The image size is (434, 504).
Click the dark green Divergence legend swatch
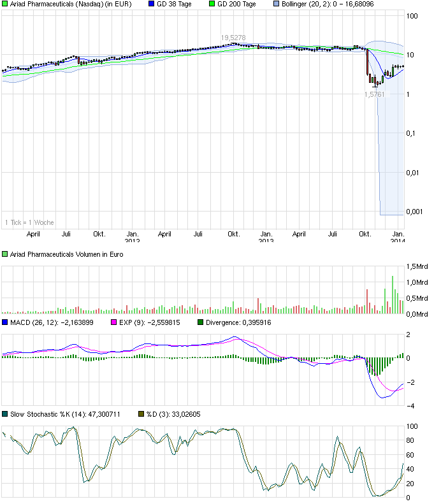201,322
